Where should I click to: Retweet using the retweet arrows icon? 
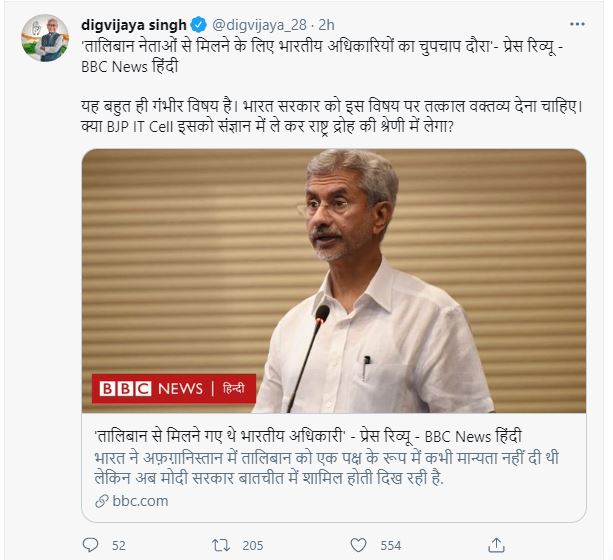coord(221,545)
